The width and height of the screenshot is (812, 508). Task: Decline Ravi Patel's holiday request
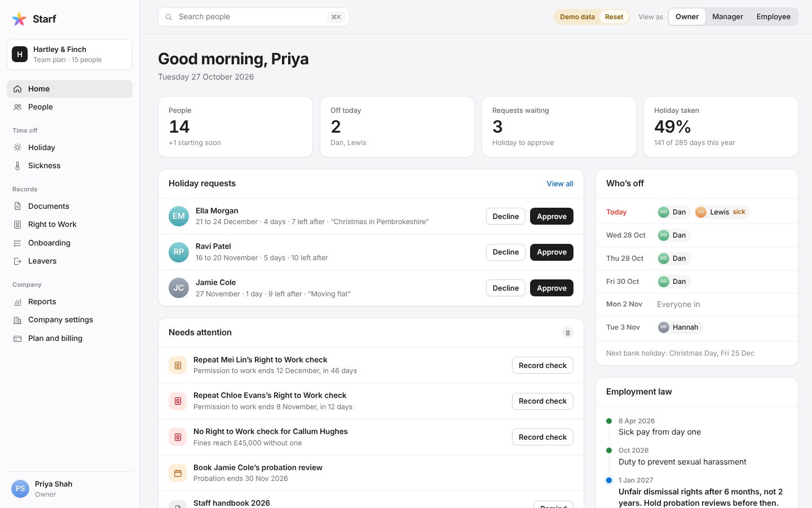coord(506,252)
